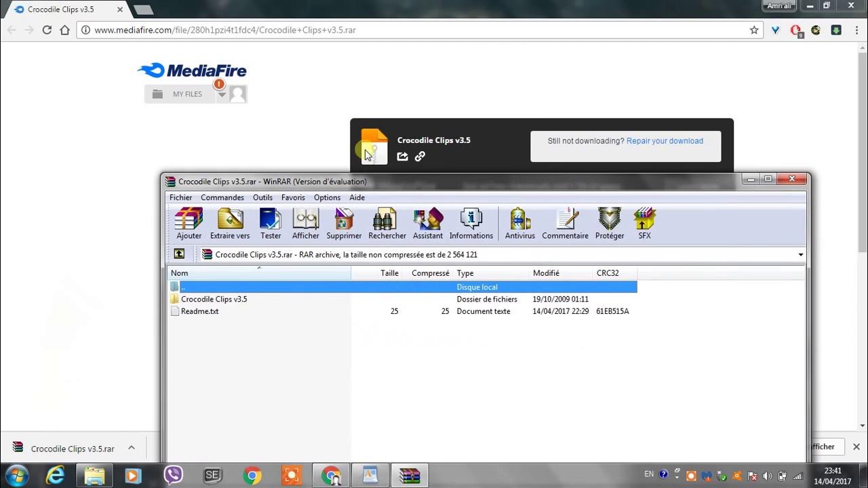Image resolution: width=868 pixels, height=488 pixels.
Task: Open the Commandes menu
Action: [x=222, y=197]
